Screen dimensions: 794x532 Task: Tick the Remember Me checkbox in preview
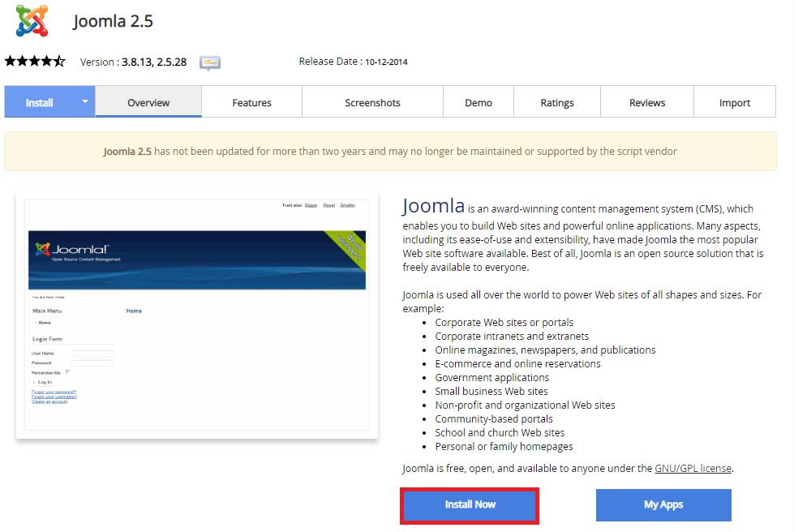(68, 371)
